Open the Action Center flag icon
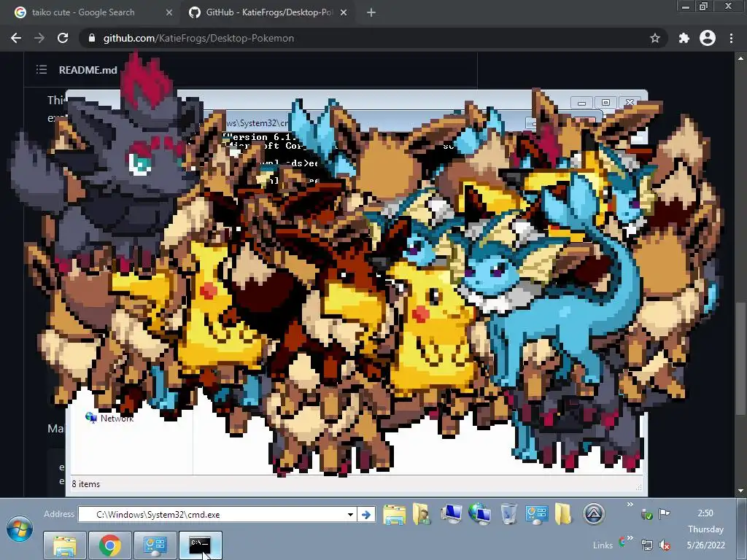The height and width of the screenshot is (560, 747). click(x=664, y=514)
